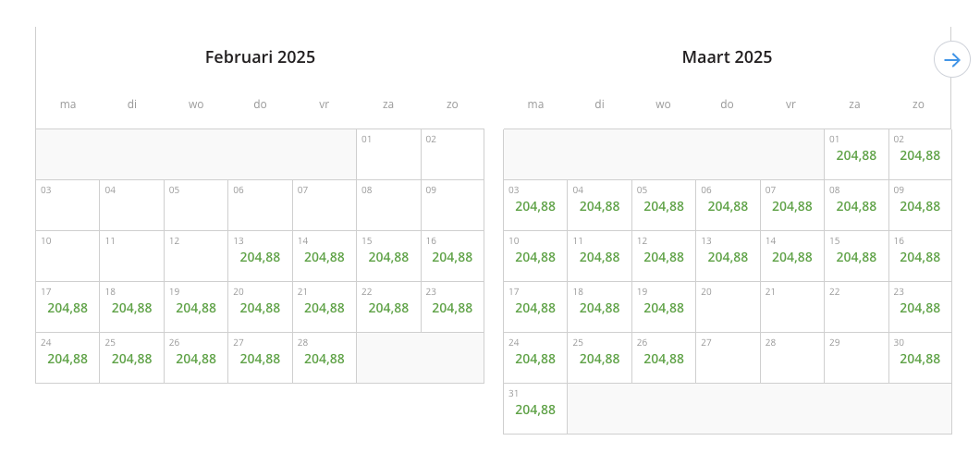
Task: Choose 23 March date cell
Action: pyautogui.click(x=920, y=307)
